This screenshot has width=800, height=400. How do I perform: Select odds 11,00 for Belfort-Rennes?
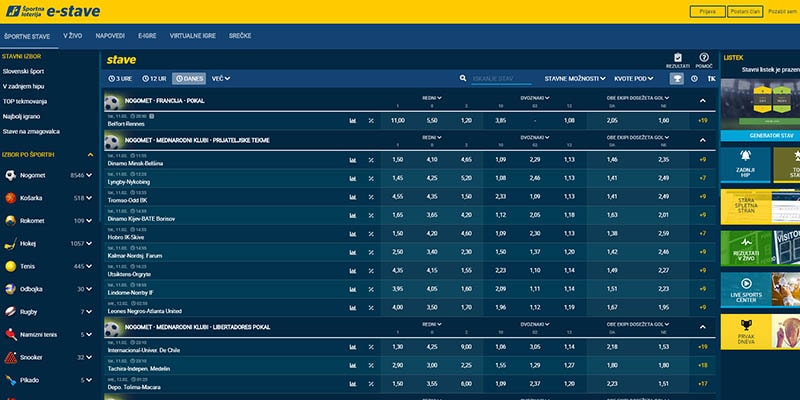pyautogui.click(x=397, y=120)
